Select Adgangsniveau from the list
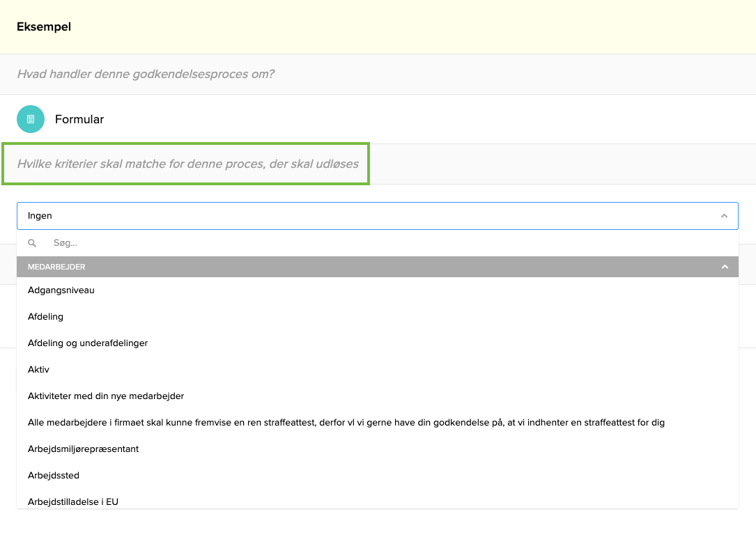This screenshot has height=553, width=756. click(x=60, y=290)
